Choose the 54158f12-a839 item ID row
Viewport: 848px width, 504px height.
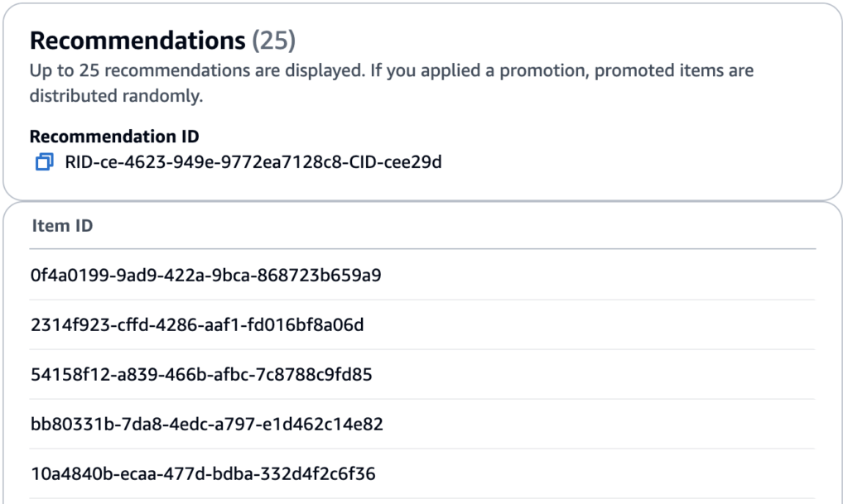coord(201,375)
